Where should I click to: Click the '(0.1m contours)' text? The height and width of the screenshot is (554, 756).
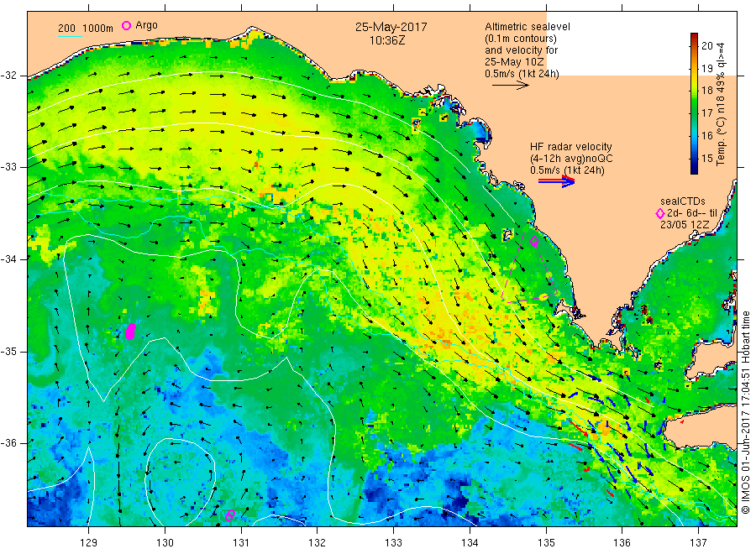coord(521,39)
